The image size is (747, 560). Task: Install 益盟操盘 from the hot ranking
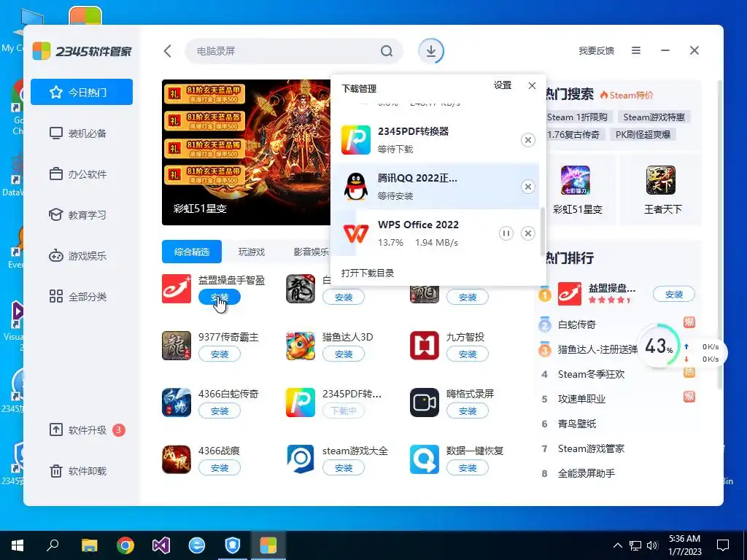pos(673,295)
